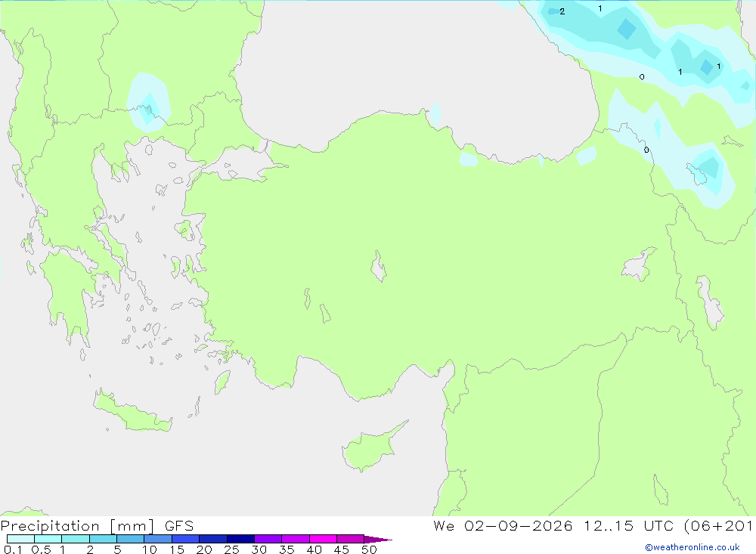Click the above-50 mm arrow tip of legend
This screenshot has height=554, width=756.
click(378, 540)
